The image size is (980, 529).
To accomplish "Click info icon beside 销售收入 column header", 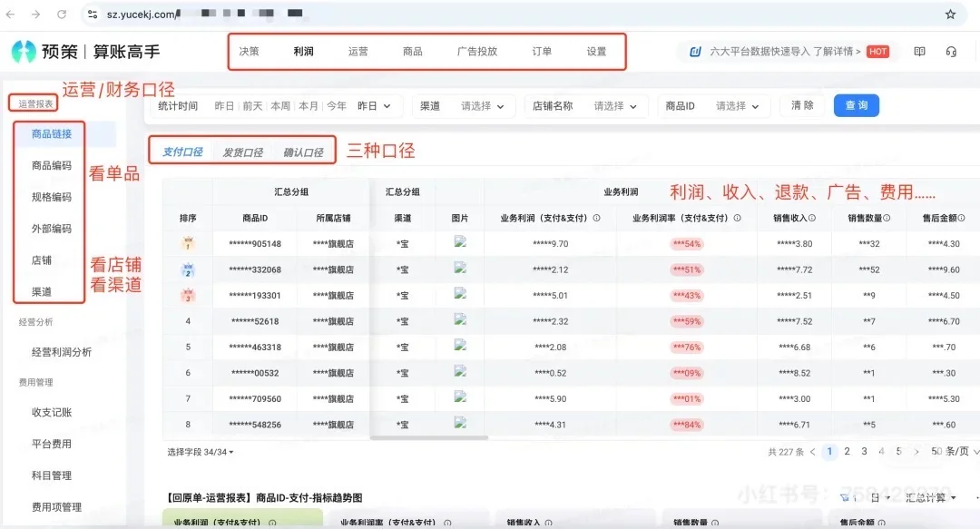I will click(x=812, y=219).
